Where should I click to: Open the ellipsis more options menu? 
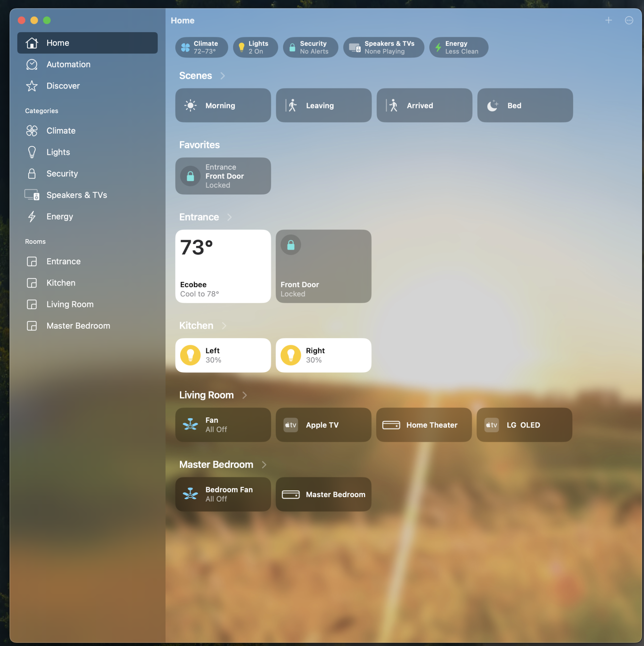click(x=629, y=20)
